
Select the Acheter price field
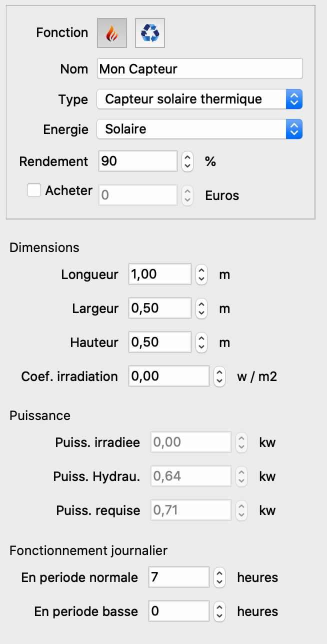click(137, 195)
